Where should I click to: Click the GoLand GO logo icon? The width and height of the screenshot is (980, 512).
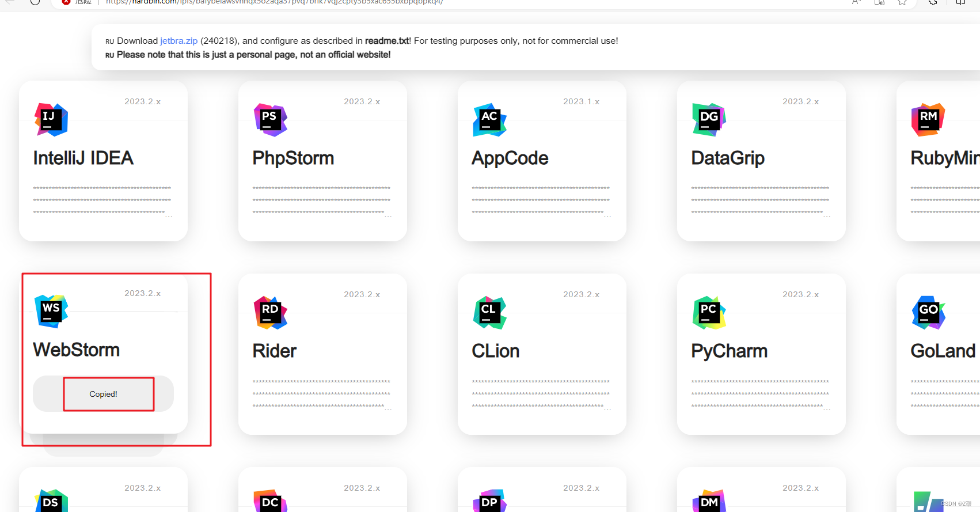928,313
